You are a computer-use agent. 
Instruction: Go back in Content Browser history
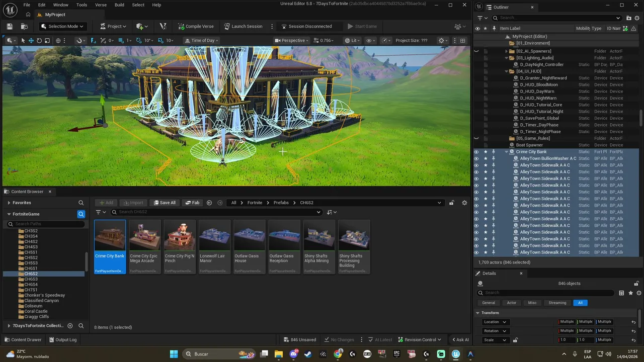point(209,203)
